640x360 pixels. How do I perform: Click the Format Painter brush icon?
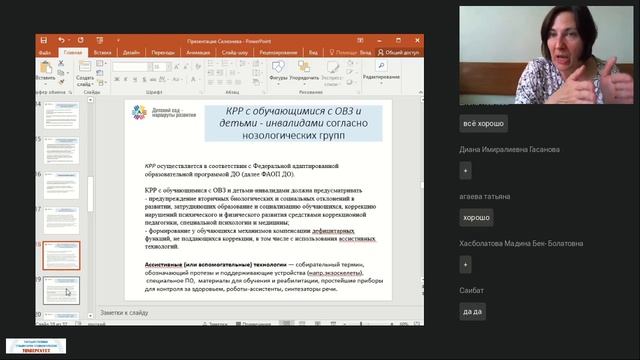(61, 82)
